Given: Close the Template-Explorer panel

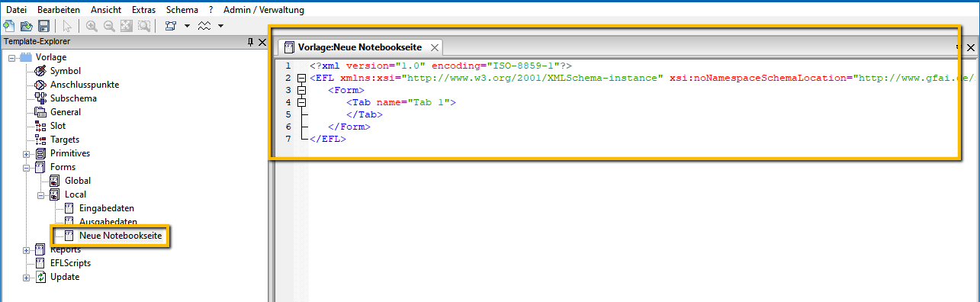Looking at the screenshot, I should click(262, 43).
